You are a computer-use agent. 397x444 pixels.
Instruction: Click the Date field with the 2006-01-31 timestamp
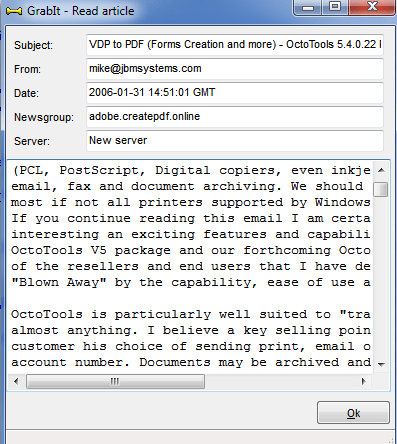[x=235, y=93]
